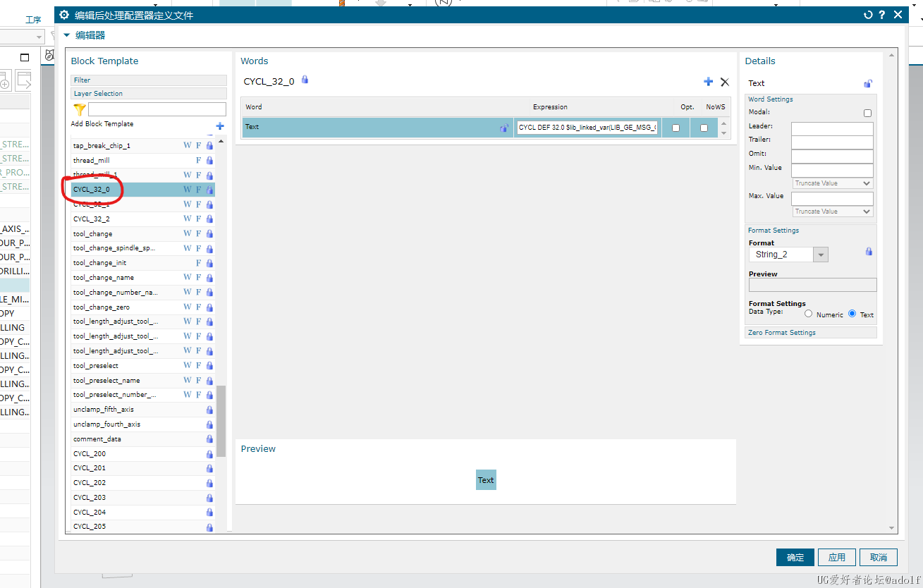The height and width of the screenshot is (588, 923).
Task: Click the lock icon on CYCL_203 row
Action: [x=209, y=498]
